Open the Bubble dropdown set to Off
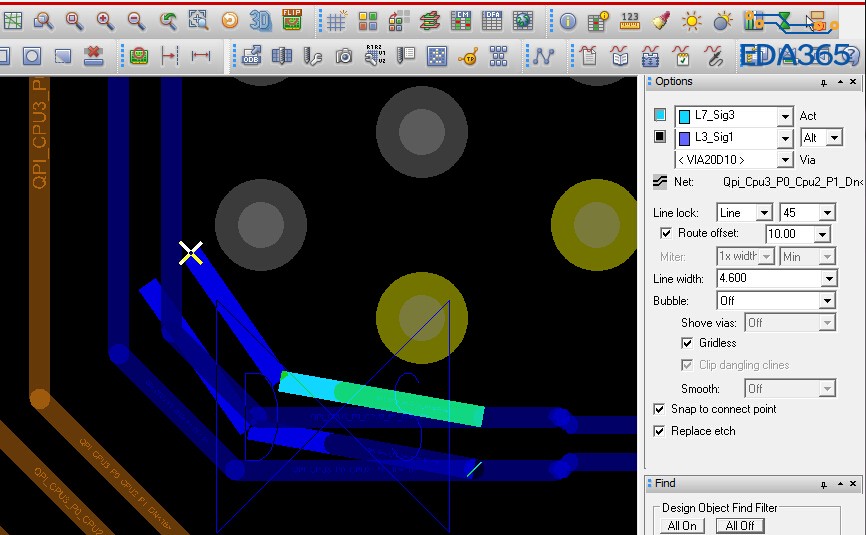866x535 pixels. 828,301
